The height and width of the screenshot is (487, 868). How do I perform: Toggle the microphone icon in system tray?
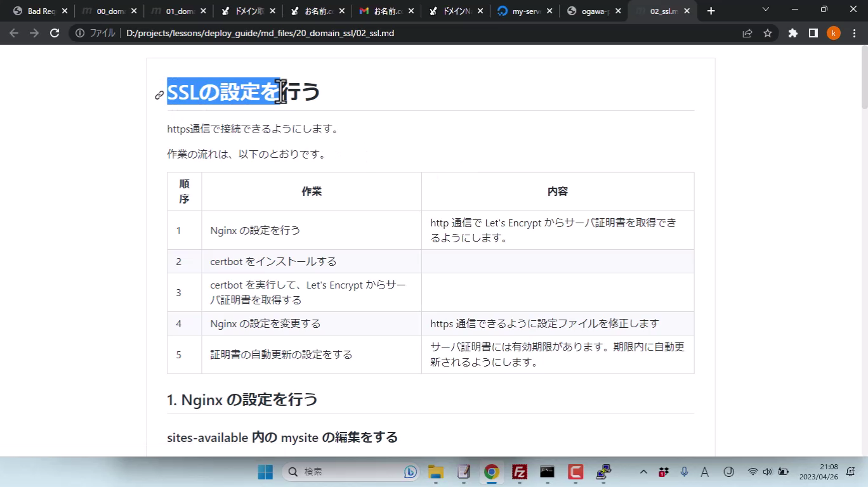pyautogui.click(x=684, y=472)
